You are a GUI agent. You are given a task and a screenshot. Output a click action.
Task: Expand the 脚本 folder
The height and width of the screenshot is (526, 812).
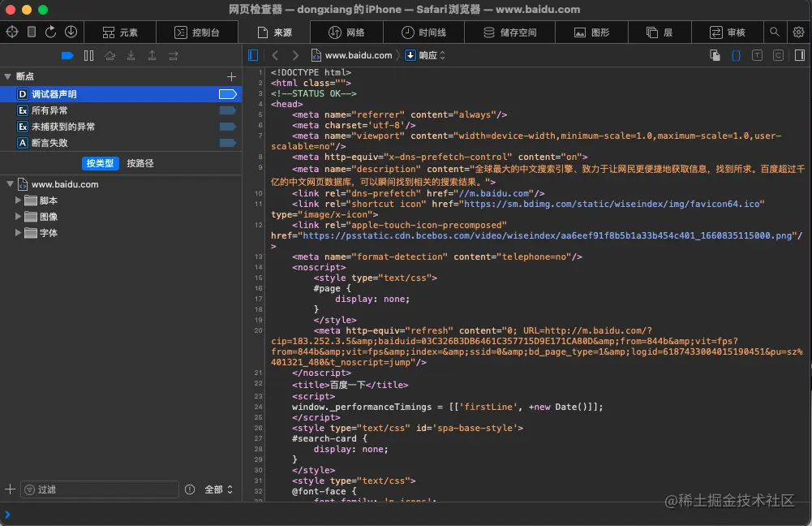coord(19,200)
